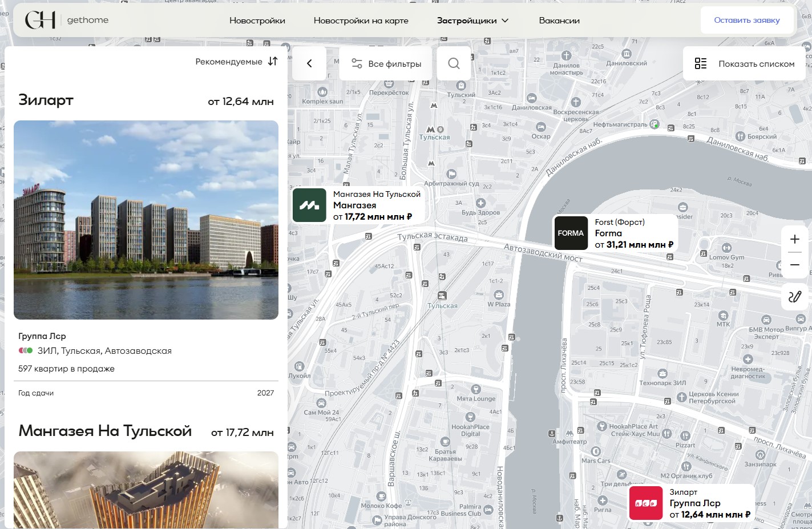Select the Зиларт Группа Лср marker
The width and height of the screenshot is (812, 529).
(x=692, y=503)
